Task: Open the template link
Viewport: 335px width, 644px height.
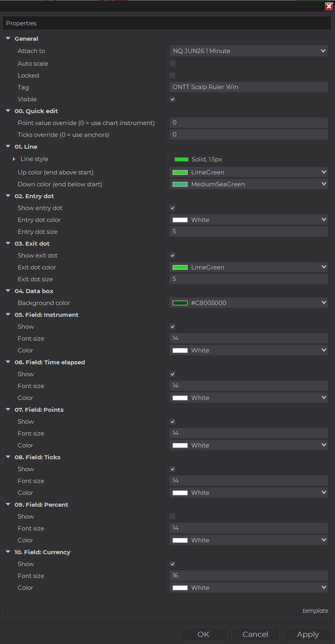Action: click(x=315, y=610)
